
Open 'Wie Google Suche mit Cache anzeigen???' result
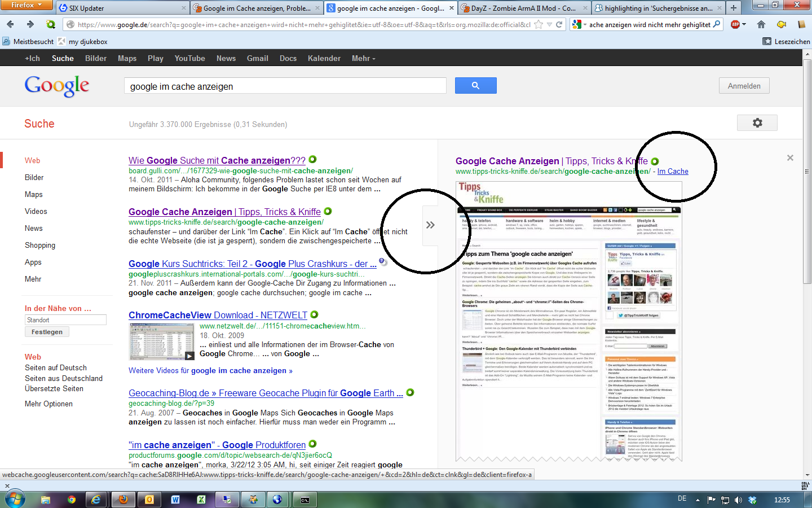217,160
